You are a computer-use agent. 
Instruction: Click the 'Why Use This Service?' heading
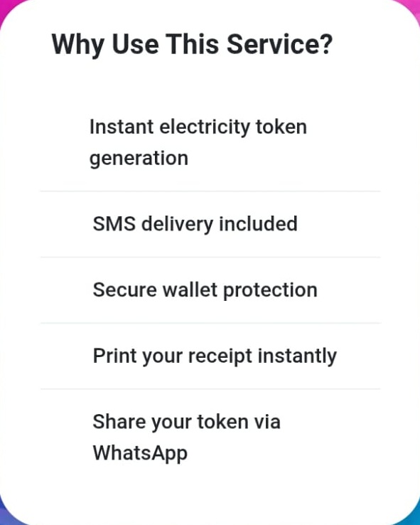click(x=192, y=45)
